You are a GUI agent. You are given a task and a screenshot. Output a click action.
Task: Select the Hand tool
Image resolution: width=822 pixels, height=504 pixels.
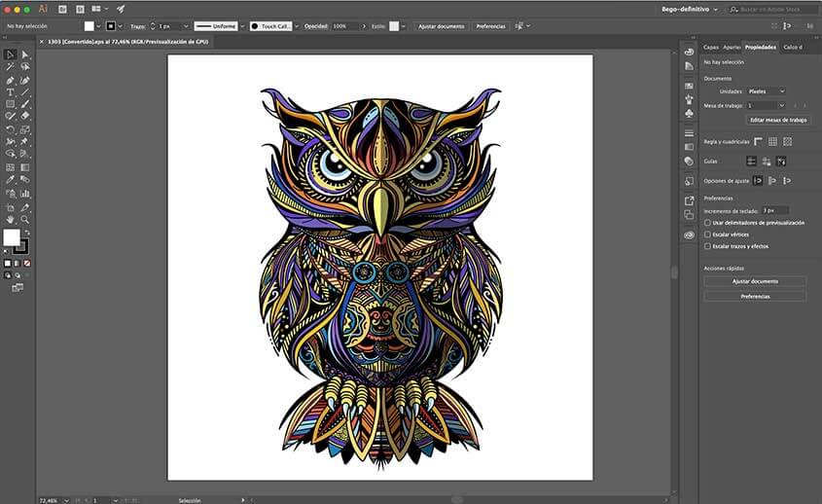[x=10, y=220]
